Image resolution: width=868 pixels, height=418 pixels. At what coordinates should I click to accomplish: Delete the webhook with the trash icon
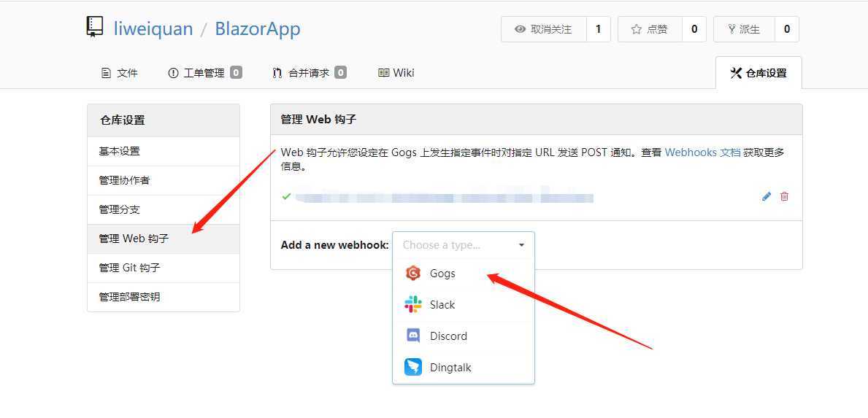point(784,196)
